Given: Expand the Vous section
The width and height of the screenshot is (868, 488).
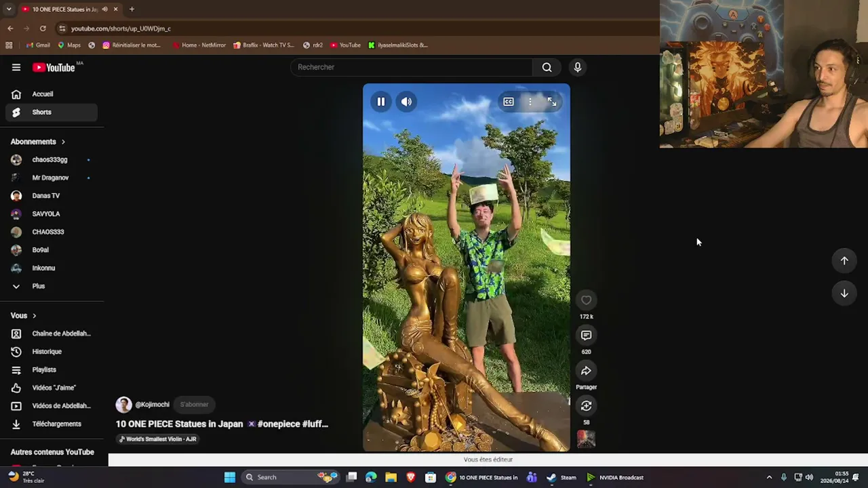Looking at the screenshot, I should [x=24, y=316].
